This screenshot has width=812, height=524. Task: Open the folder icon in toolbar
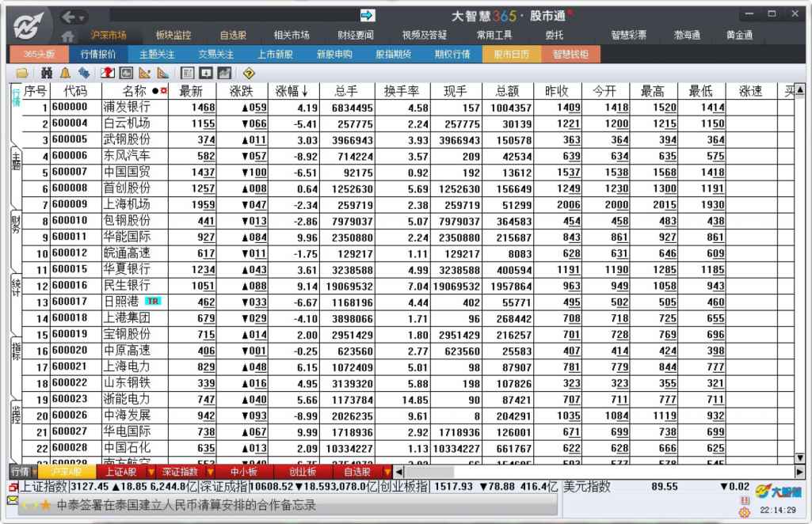pos(22,74)
